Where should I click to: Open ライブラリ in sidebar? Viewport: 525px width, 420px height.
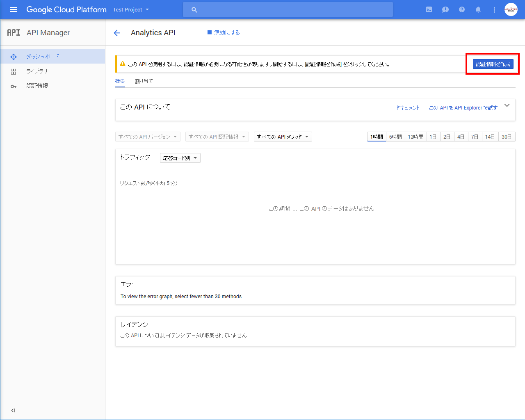pos(52,71)
